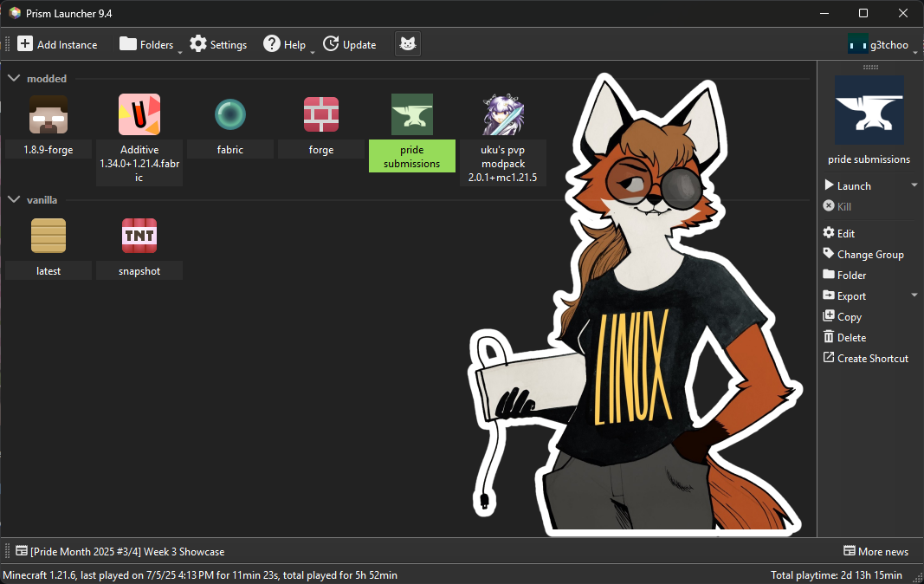Image resolution: width=924 pixels, height=584 pixels.
Task: Toggle the cat icon in toolbar
Action: [x=407, y=44]
